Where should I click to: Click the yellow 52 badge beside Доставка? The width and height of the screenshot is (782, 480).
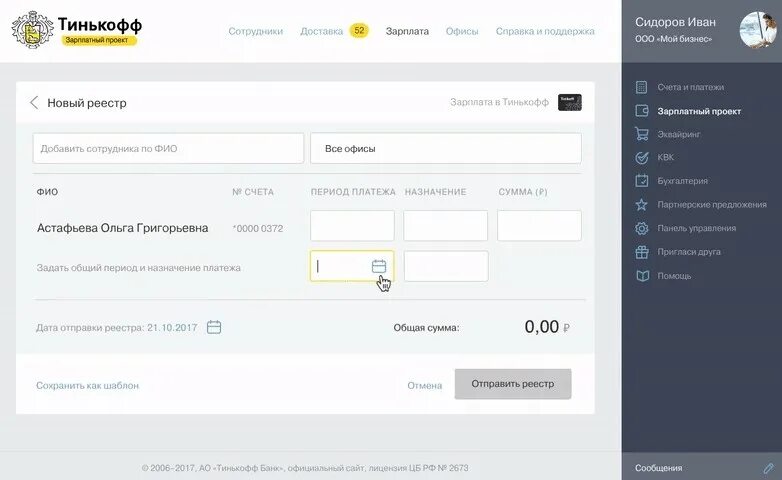click(359, 31)
